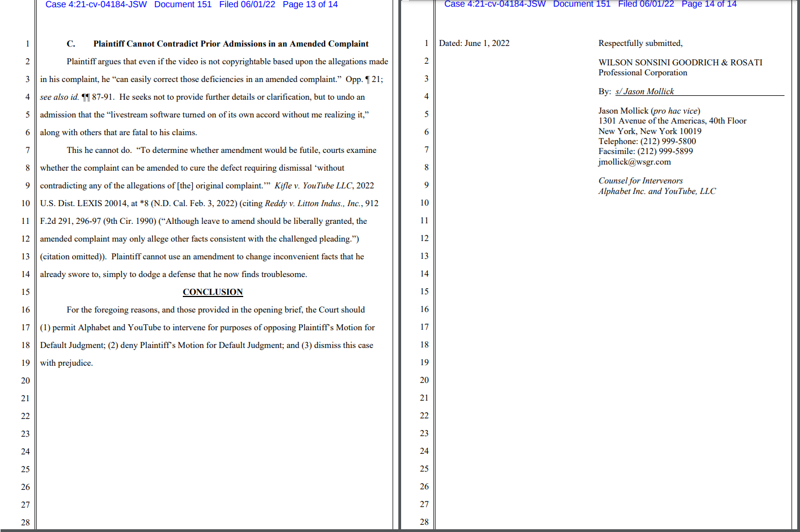This screenshot has width=800, height=532.
Task: Click 'Professional Corporation' line
Action: pos(643,73)
